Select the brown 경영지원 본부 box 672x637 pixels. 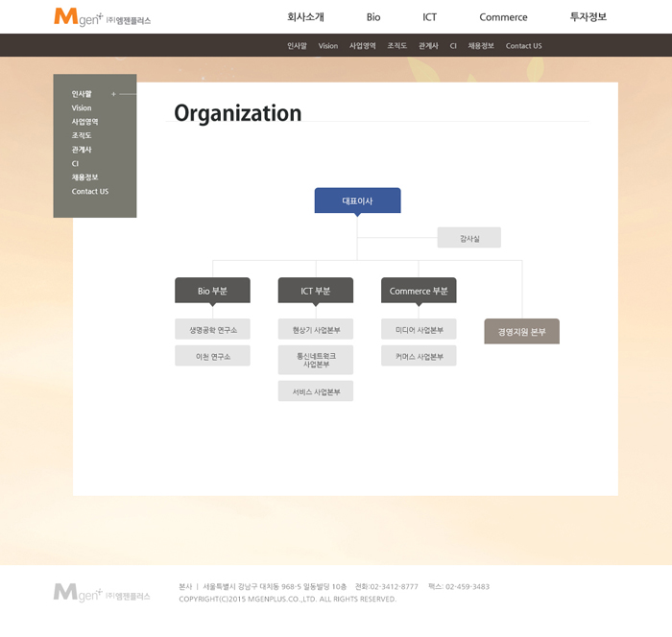[521, 332]
